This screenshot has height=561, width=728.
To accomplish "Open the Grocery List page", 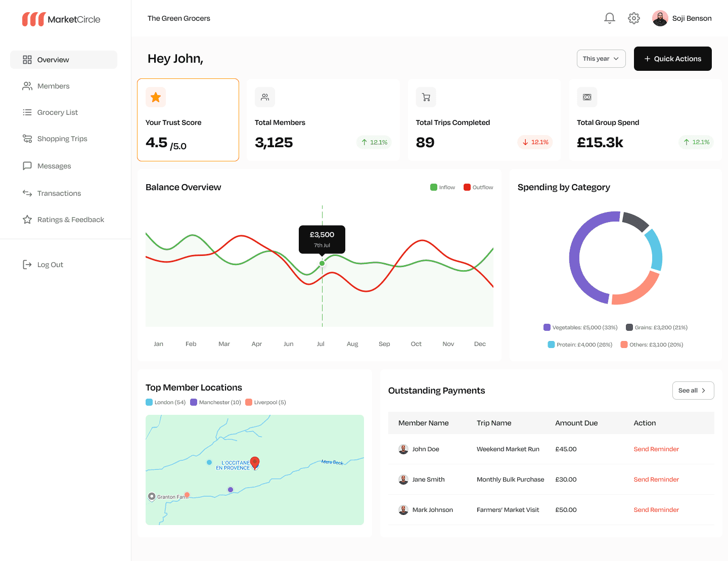I will point(64,112).
